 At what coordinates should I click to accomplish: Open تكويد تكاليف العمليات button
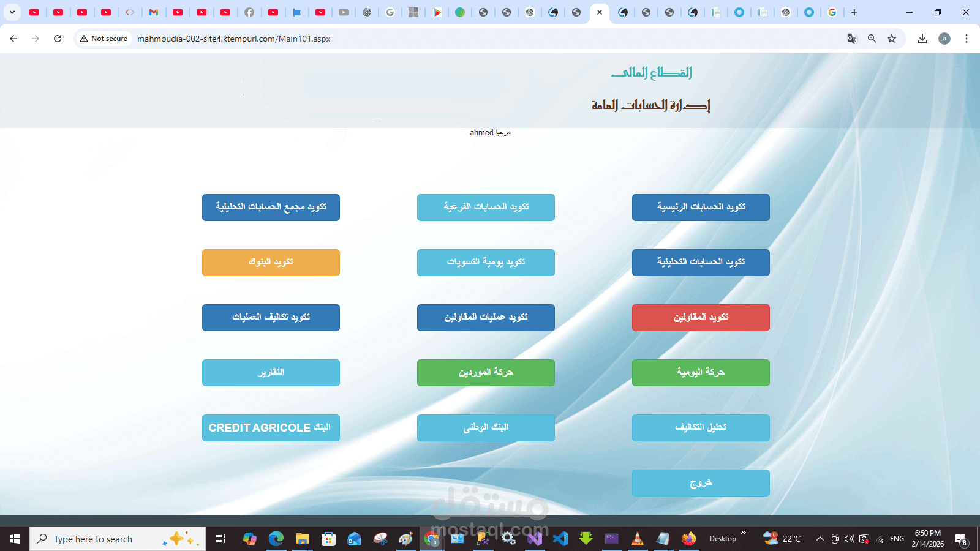click(x=271, y=318)
